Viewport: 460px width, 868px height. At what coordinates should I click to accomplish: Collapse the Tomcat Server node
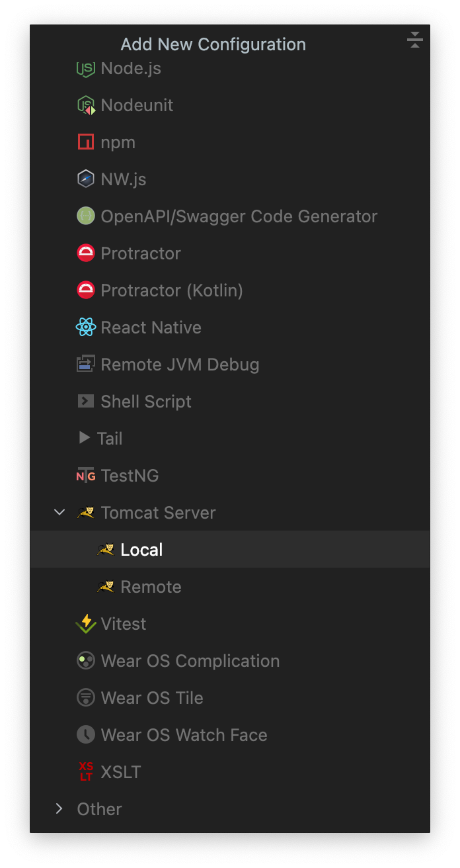pyautogui.click(x=59, y=513)
